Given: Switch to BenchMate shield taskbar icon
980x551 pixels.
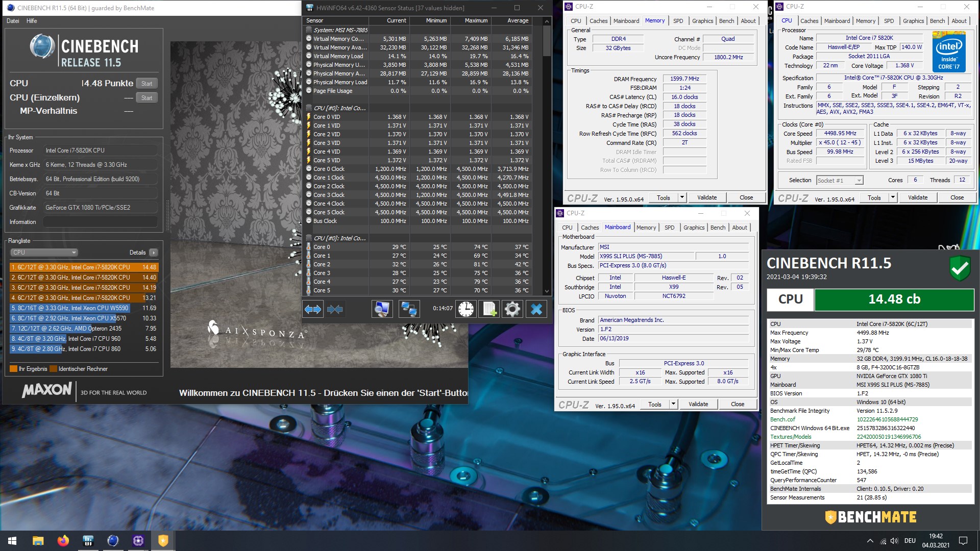Looking at the screenshot, I should (x=163, y=540).
